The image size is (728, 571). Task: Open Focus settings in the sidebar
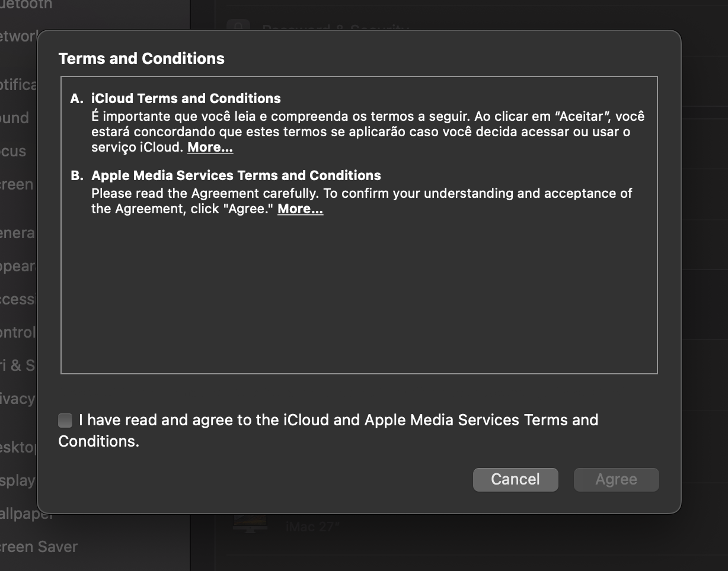pyautogui.click(x=14, y=151)
